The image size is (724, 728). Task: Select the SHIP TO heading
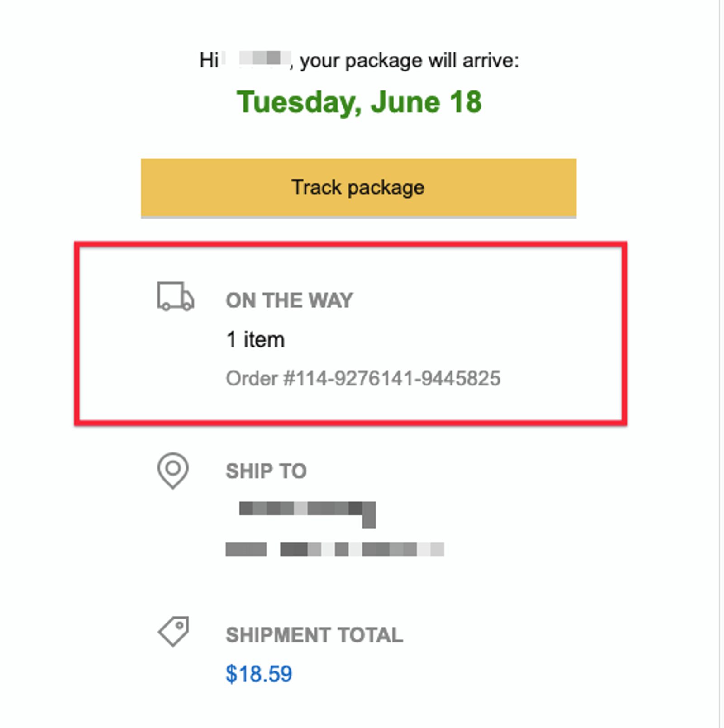[x=266, y=471]
